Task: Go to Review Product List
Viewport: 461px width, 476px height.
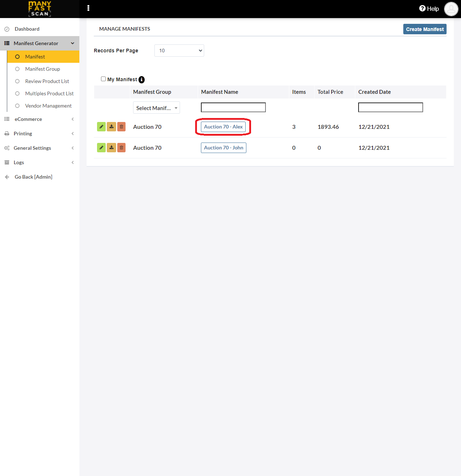Action: pos(47,81)
